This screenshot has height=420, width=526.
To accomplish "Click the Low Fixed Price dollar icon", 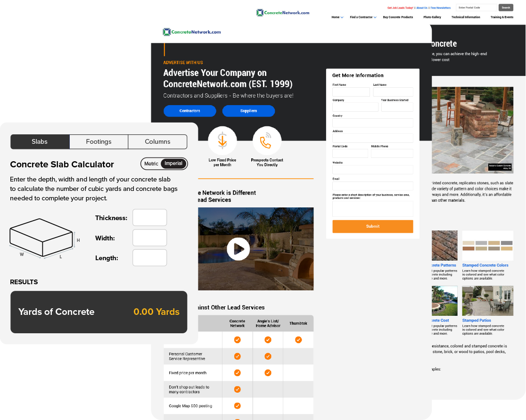I will [x=222, y=140].
